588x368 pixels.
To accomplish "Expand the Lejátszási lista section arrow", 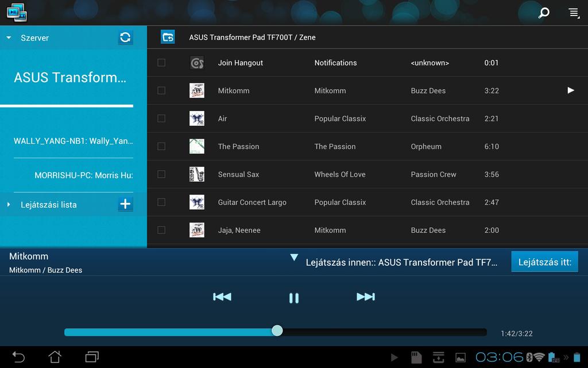I will click(9, 205).
